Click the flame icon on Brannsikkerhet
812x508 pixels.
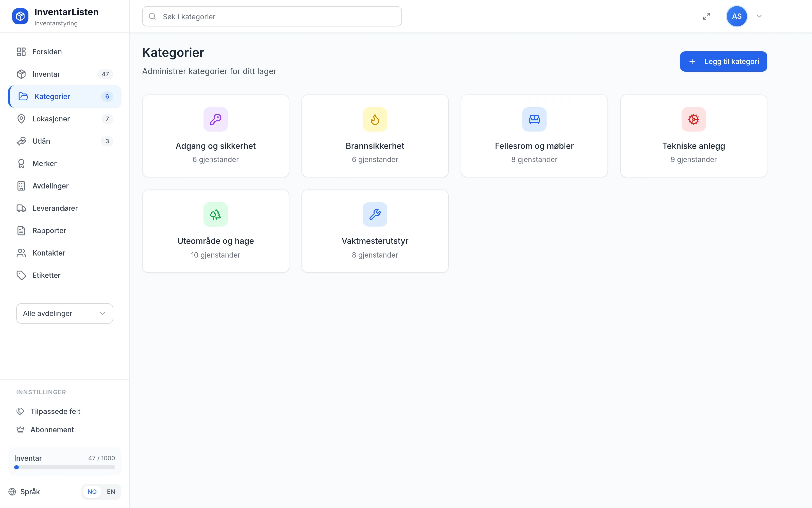[x=375, y=119]
